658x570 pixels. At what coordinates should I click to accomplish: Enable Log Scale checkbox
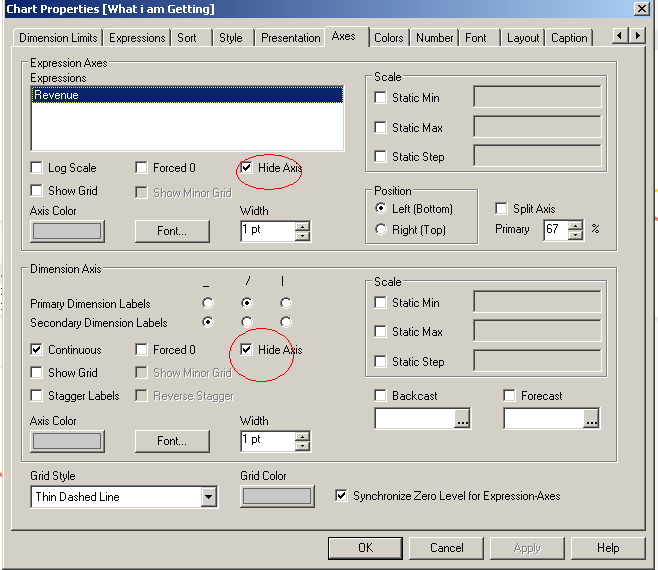pos(37,167)
